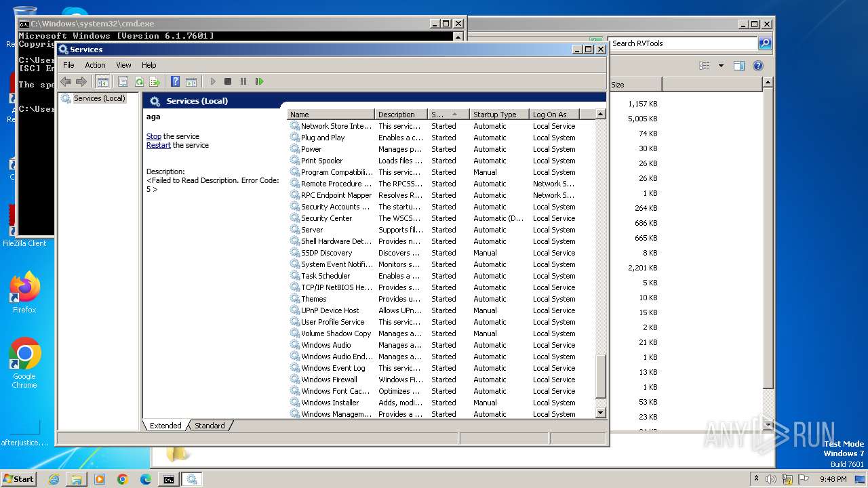Open Properties via the toolbar icon
Viewport: 868px width, 488px height.
point(123,81)
